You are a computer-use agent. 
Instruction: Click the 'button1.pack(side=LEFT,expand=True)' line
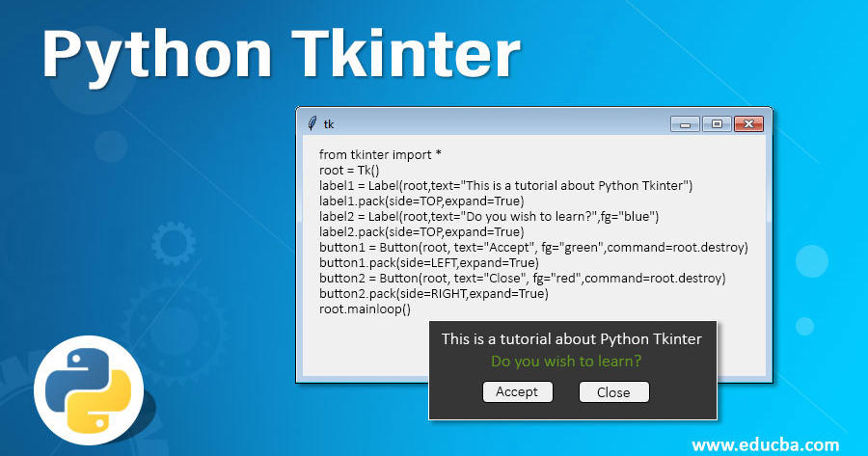pyautogui.click(x=429, y=263)
